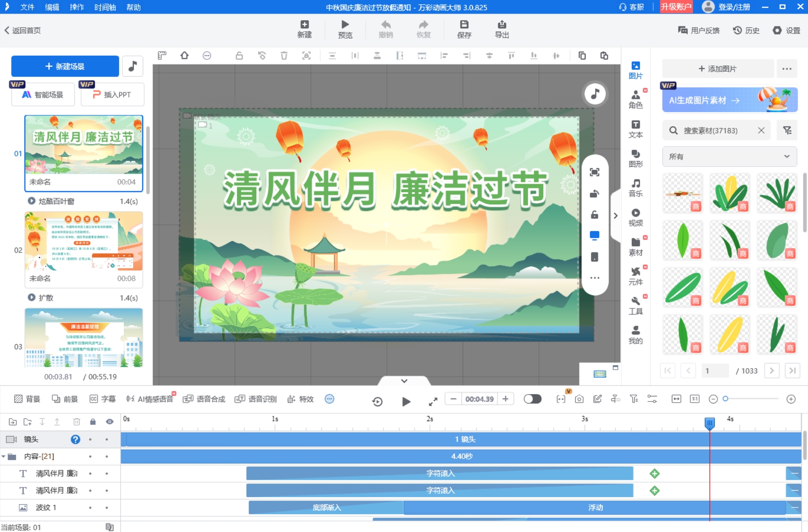Select the 背景 tool below the canvas

(27, 399)
